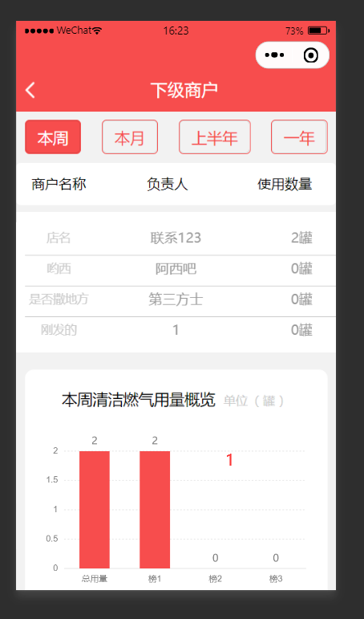Click the 0罐 value in 哟西 row
Screen dimensions: 364x619
tap(301, 269)
